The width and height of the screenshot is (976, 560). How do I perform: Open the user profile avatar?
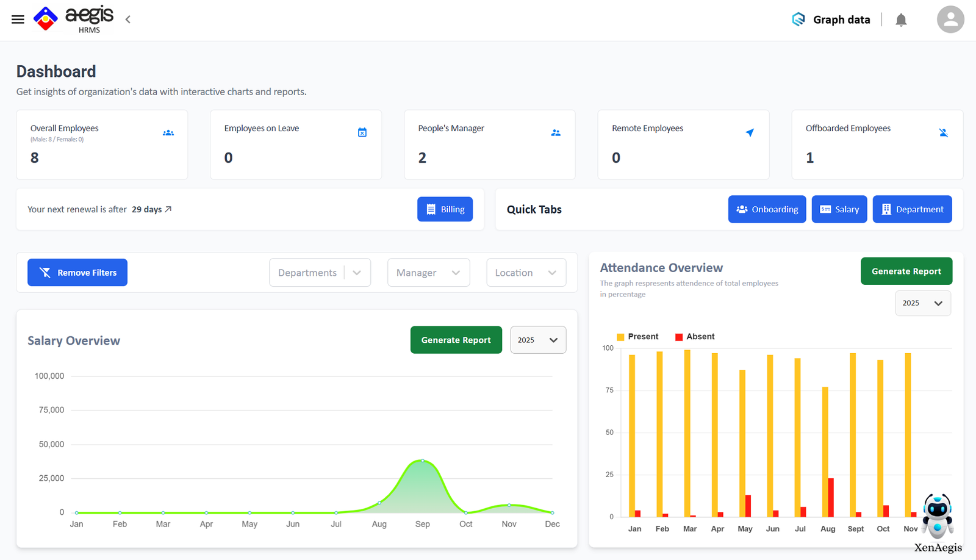(950, 20)
